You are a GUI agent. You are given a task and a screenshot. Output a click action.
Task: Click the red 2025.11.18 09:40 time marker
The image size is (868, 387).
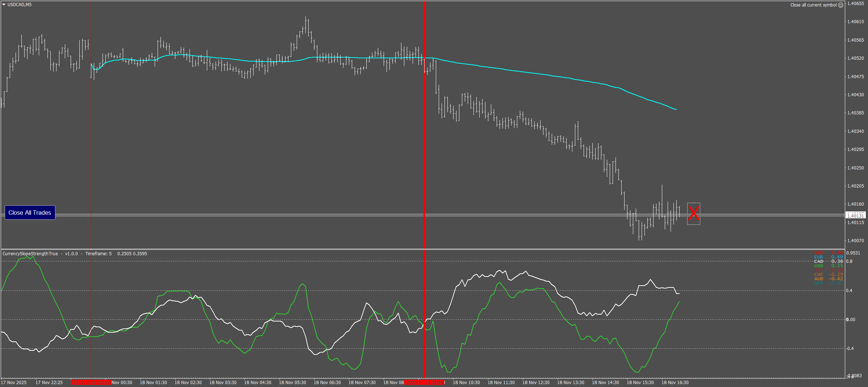424,383
